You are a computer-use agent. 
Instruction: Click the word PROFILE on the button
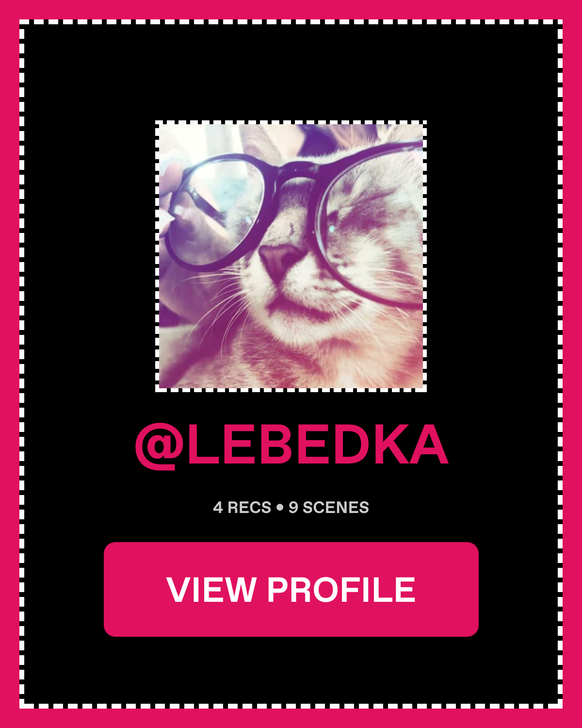[x=341, y=590]
